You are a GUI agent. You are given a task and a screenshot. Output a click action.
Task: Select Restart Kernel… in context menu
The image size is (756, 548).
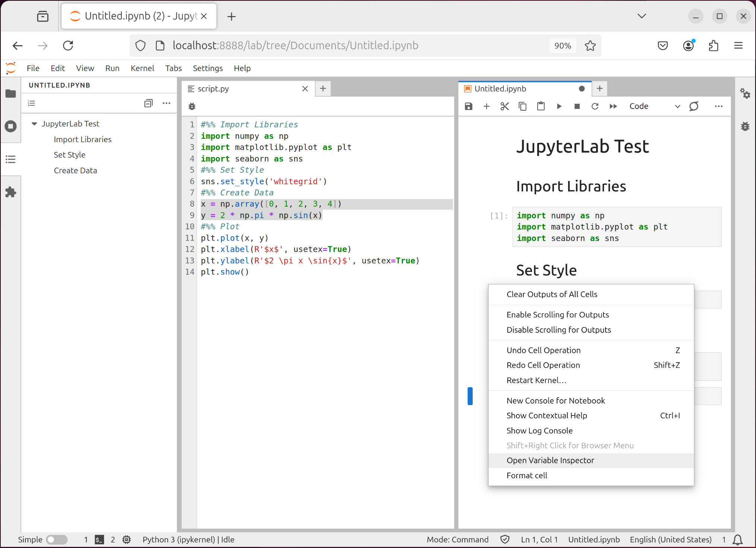click(x=591, y=380)
